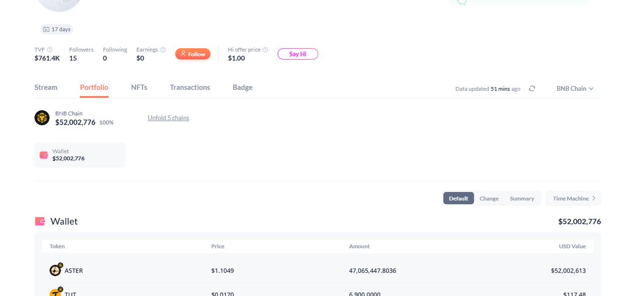Click the refresh data icon
644x296 pixels.
point(532,89)
